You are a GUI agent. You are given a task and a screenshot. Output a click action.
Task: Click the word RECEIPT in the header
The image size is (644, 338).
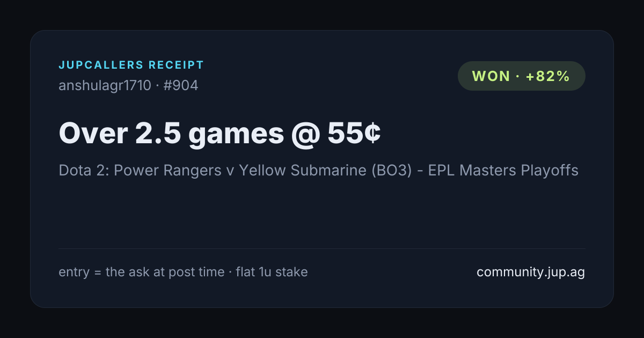177,65
